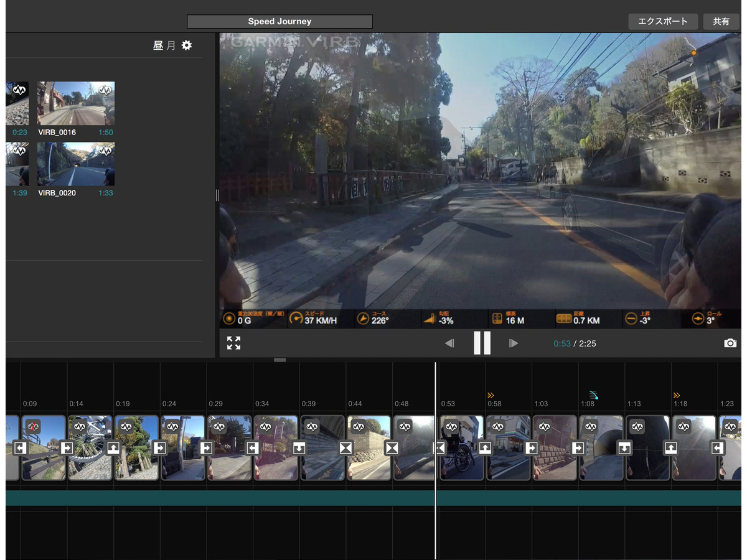Click the cyan marker above 1:08

tap(593, 395)
